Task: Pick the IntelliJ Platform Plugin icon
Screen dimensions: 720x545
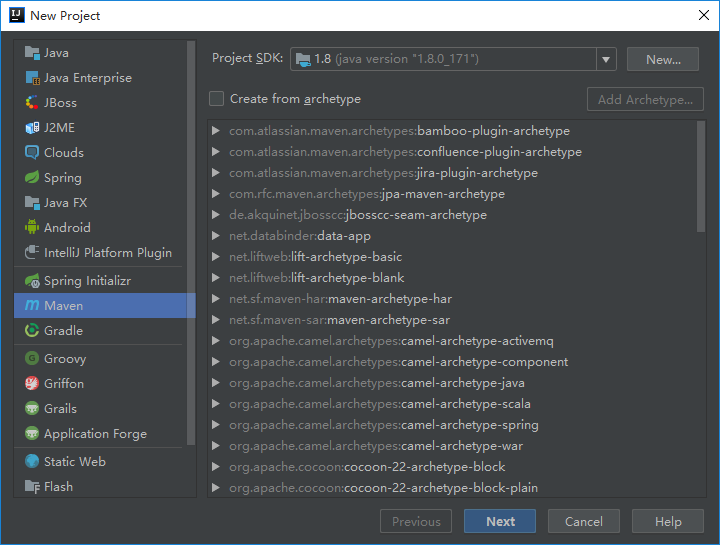Action: tap(32, 252)
